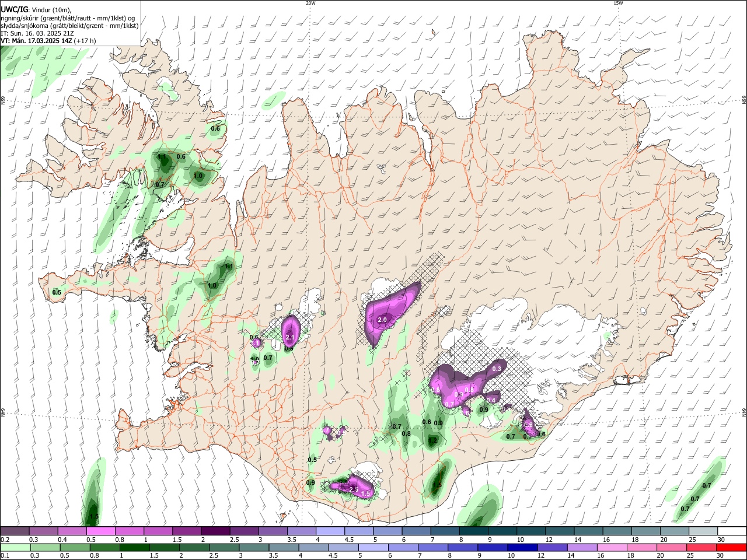Viewport: 747px width, 560px height.
Task: Click the bright red 30 swatch in lower legend row
Action: 731,547
